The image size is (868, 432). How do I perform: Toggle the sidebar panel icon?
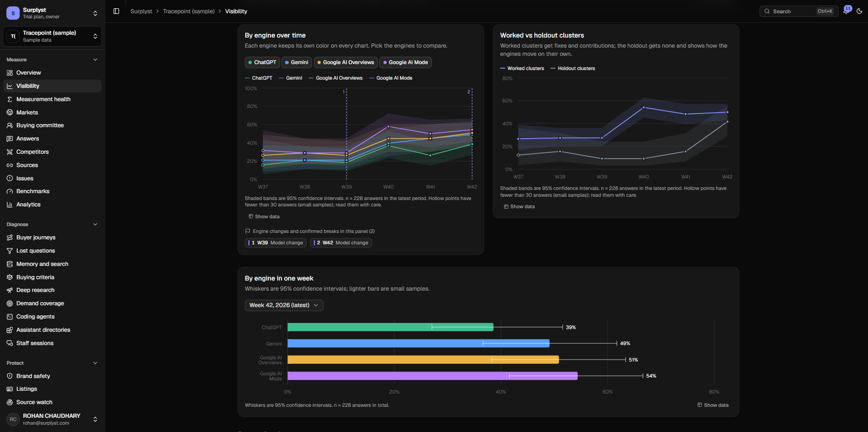[x=116, y=11]
